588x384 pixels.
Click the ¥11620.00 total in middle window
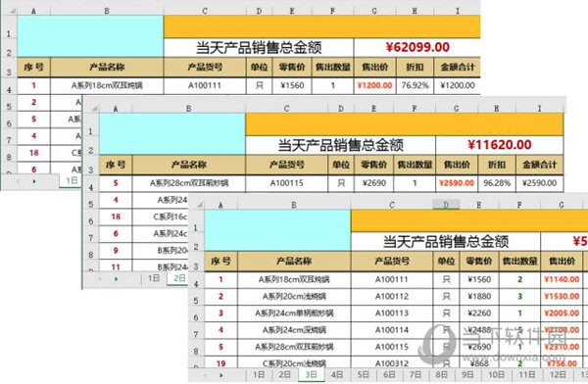500,145
